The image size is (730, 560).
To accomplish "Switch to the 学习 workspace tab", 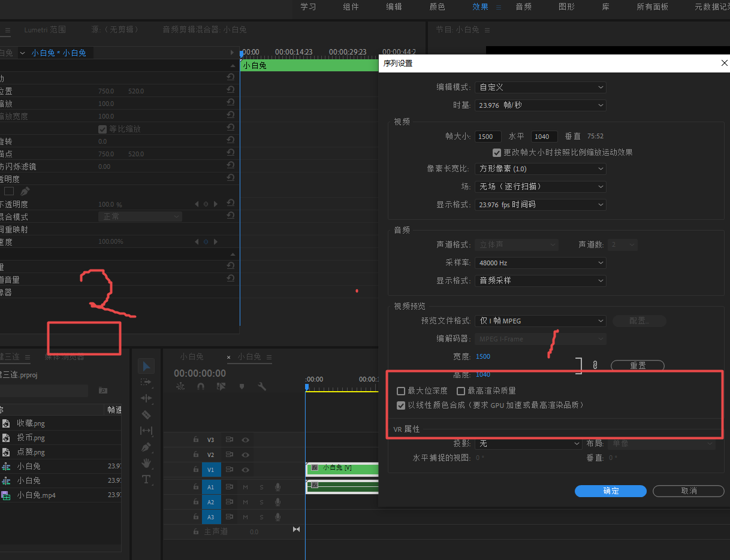I will click(x=308, y=7).
